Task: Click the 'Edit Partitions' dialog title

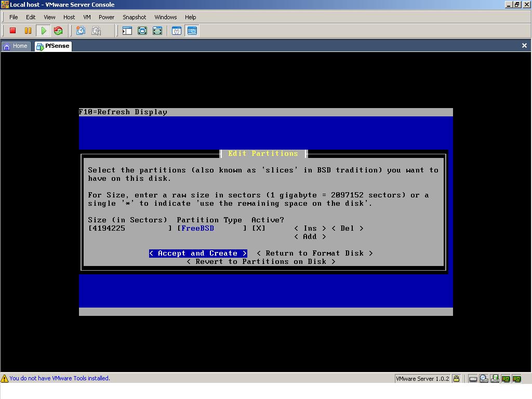Action: 263,153
